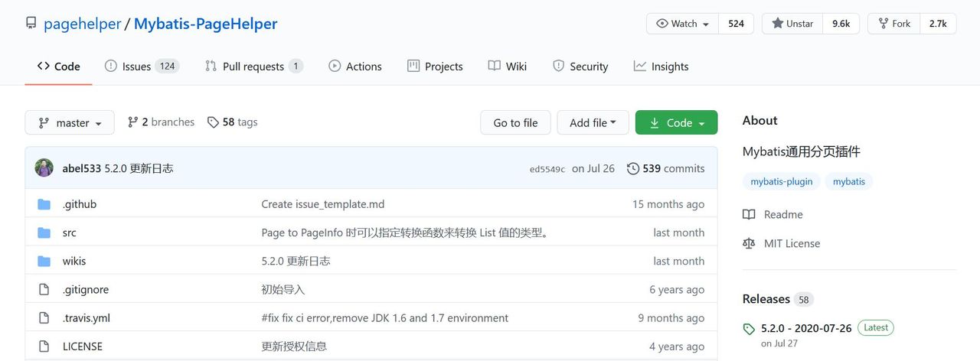View the 539 commits history

[x=665, y=168]
